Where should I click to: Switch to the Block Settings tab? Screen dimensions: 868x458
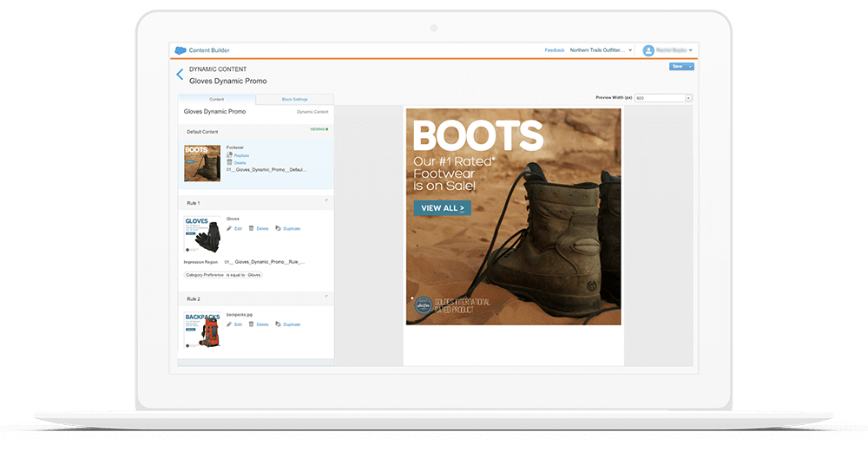point(294,99)
